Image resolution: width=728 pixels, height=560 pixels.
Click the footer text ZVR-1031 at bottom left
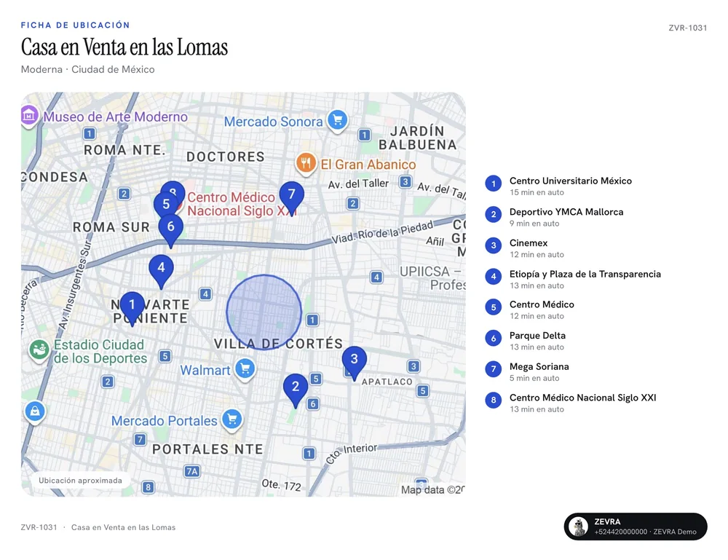click(39, 527)
